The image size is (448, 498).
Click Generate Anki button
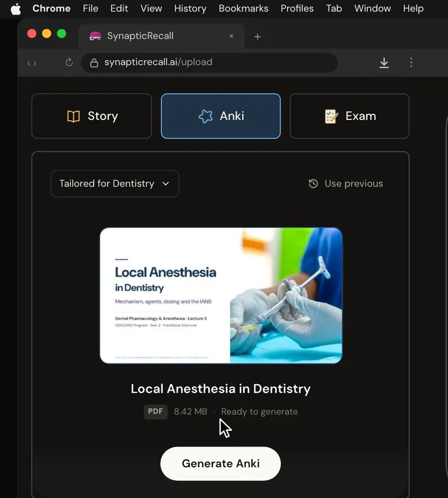[x=220, y=464]
